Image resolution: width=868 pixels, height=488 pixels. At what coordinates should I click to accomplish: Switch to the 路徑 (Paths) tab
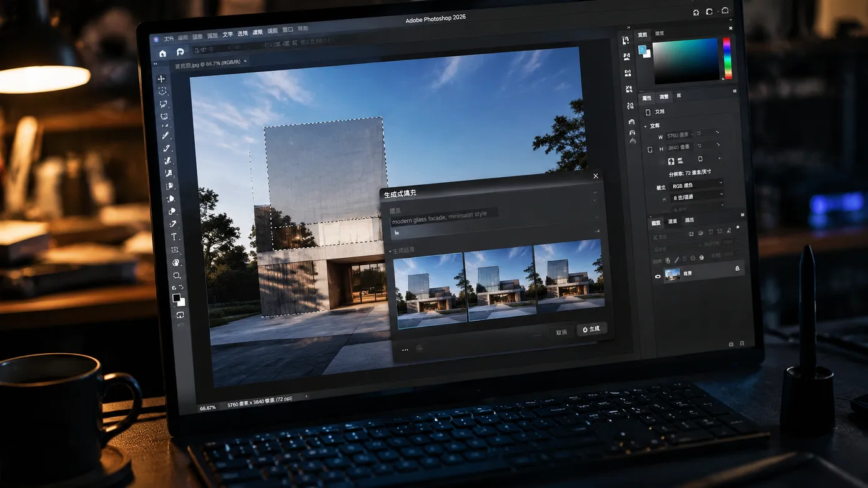[x=689, y=220]
